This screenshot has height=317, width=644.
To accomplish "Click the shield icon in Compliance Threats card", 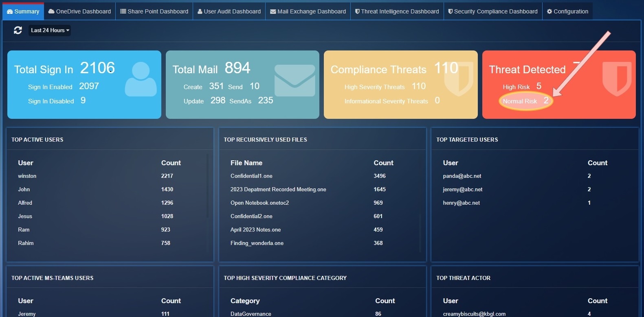I will pyautogui.click(x=459, y=79).
